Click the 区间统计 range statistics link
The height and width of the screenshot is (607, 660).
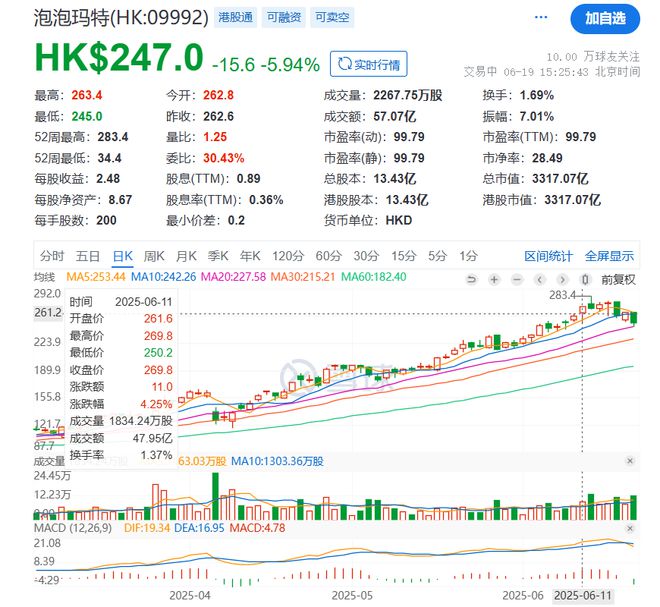pos(549,256)
